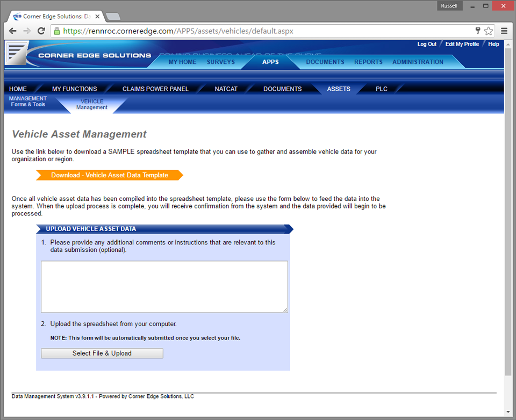Minimize the browser window
The width and height of the screenshot is (516, 420).
pyautogui.click(x=472, y=6)
